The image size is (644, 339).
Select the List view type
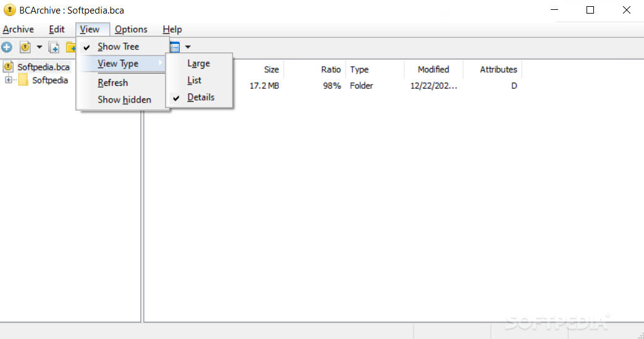(x=199, y=80)
